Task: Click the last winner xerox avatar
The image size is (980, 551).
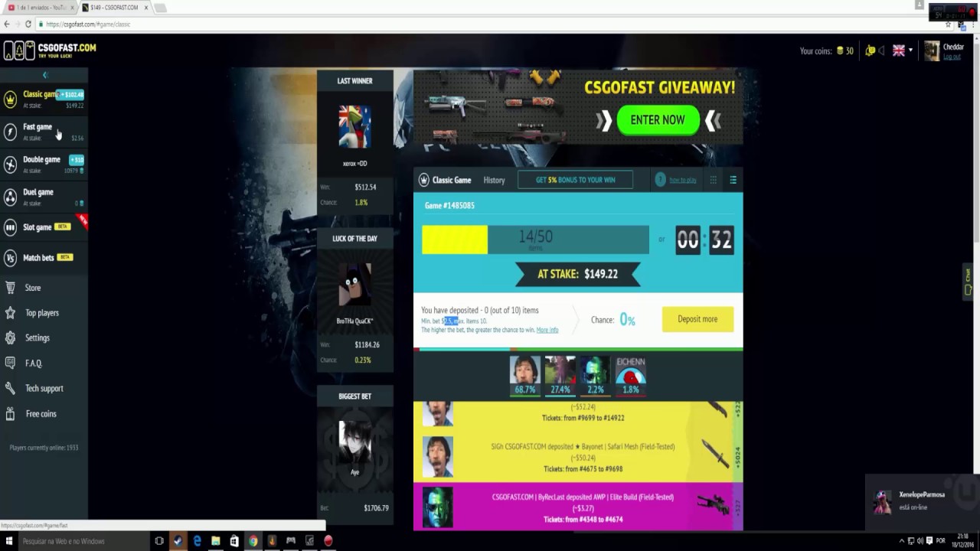Action: pos(354,127)
